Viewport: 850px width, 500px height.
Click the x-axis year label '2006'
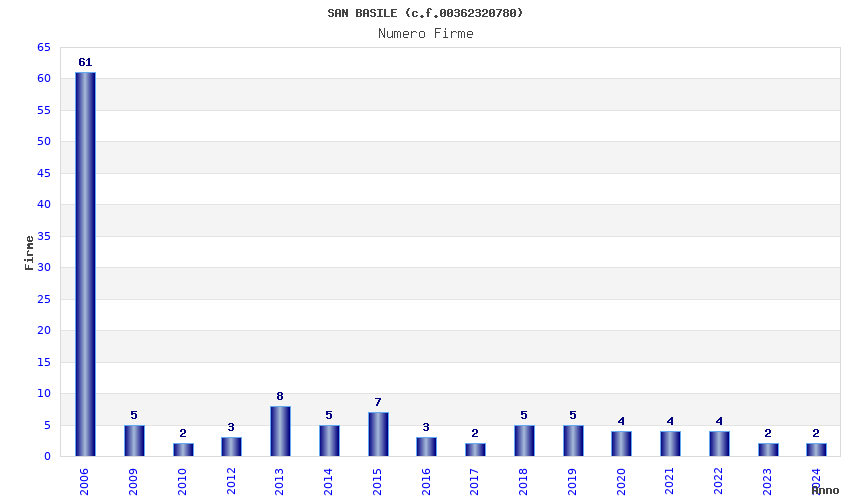(84, 482)
